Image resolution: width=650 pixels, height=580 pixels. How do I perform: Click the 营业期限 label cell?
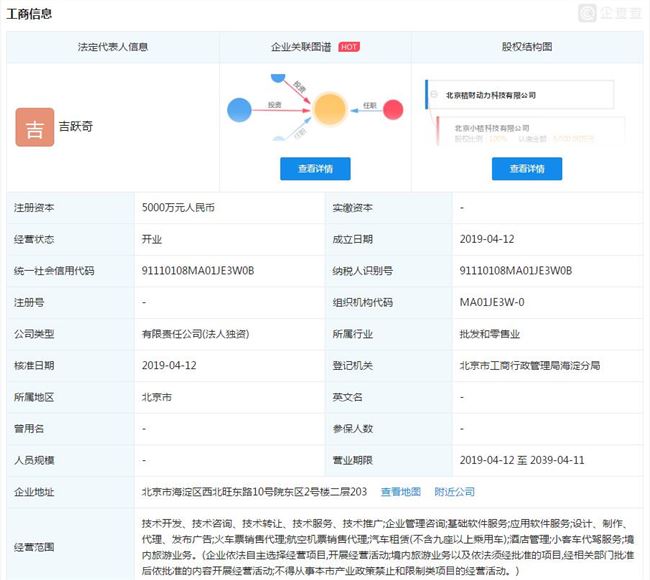(389, 460)
